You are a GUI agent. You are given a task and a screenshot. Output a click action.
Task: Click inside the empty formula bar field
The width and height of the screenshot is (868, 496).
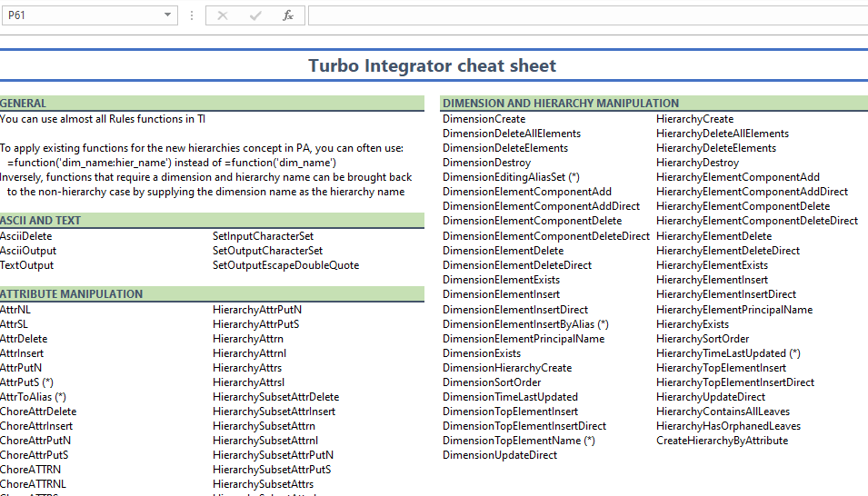point(588,15)
